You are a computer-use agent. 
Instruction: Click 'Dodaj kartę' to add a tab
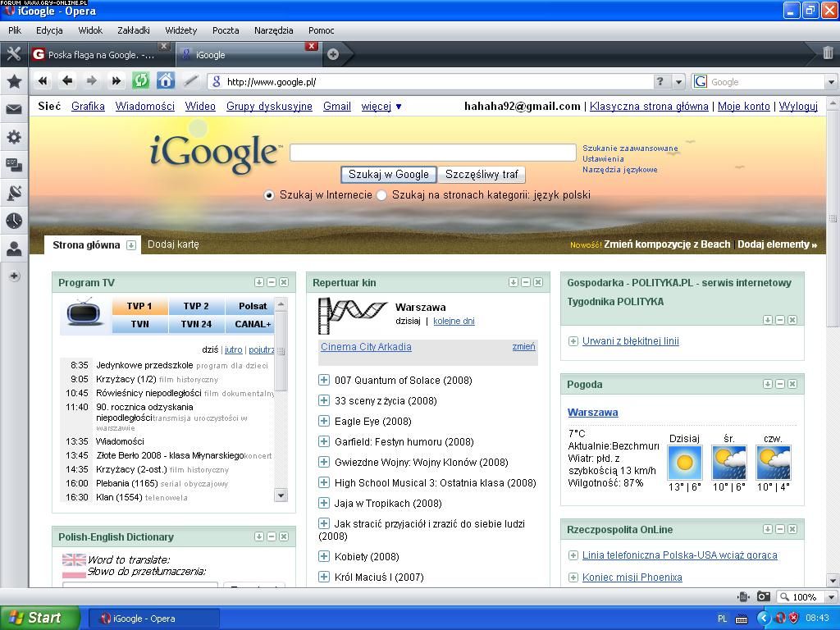[173, 244]
